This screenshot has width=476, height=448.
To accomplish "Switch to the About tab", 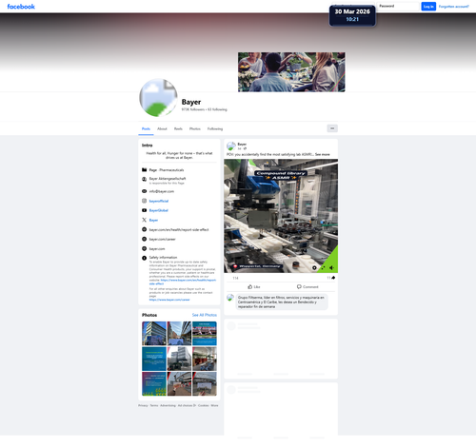I will [162, 128].
